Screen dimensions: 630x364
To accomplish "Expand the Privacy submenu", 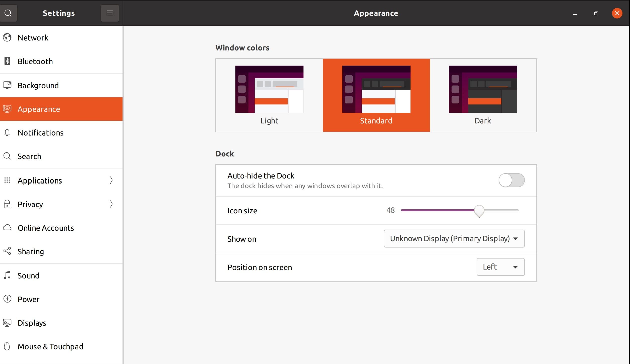I will (x=111, y=204).
